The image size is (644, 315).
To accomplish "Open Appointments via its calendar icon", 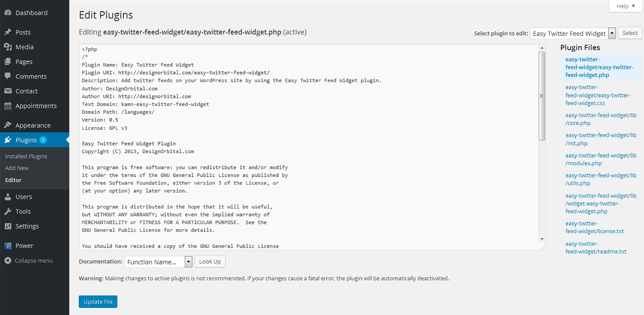I will [x=8, y=106].
